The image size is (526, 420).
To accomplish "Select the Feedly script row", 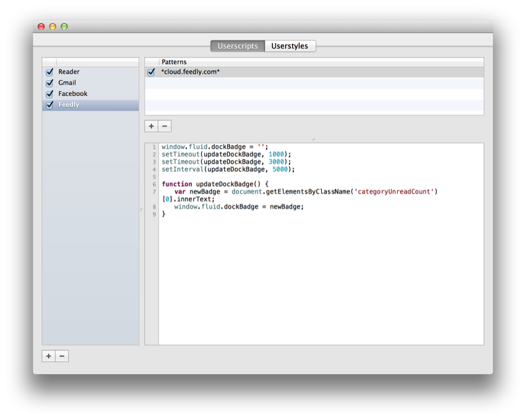I will [90, 105].
